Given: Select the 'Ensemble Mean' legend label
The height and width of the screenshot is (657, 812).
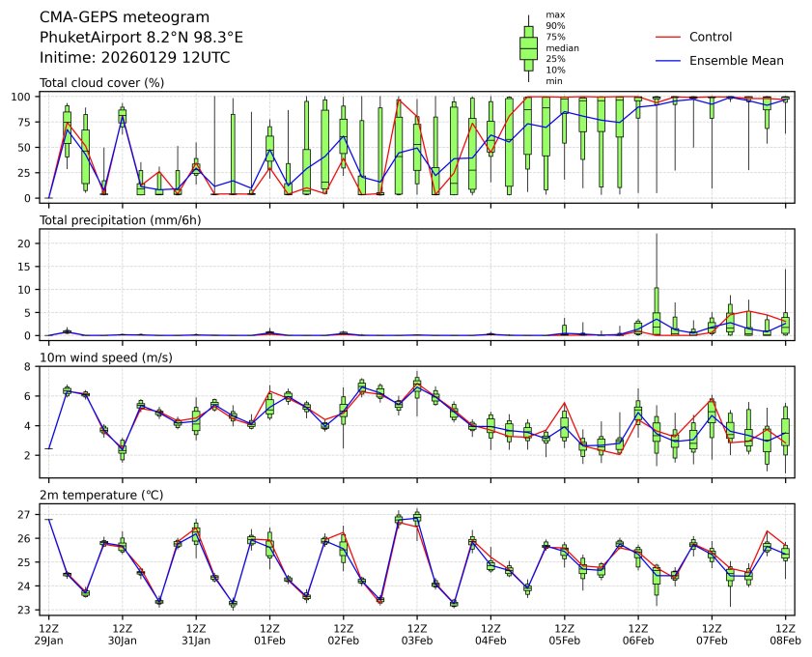Looking at the screenshot, I should [736, 60].
